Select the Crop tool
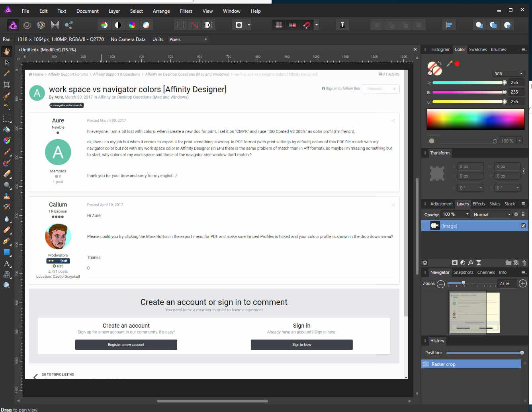Screen dimensions: 532x412 pos(7,85)
